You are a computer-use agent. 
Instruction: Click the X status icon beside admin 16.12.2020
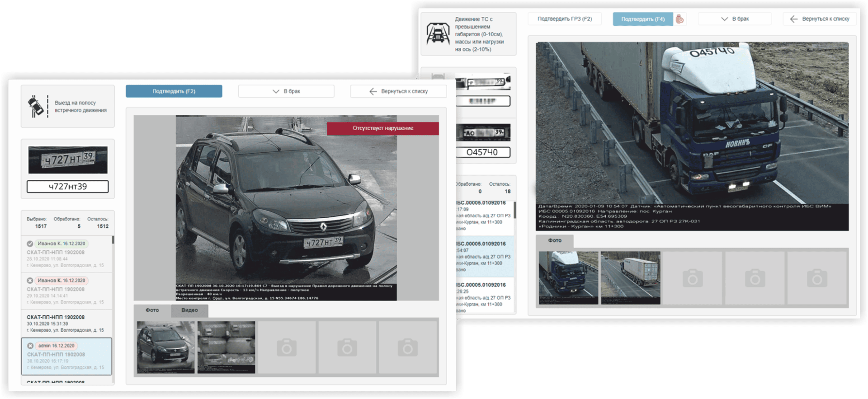coord(30,346)
